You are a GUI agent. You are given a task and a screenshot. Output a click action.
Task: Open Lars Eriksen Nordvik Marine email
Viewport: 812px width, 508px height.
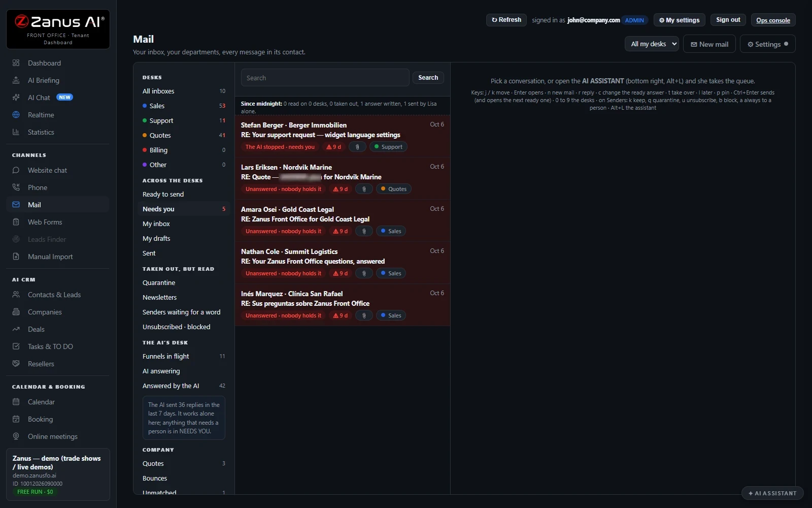click(x=343, y=178)
